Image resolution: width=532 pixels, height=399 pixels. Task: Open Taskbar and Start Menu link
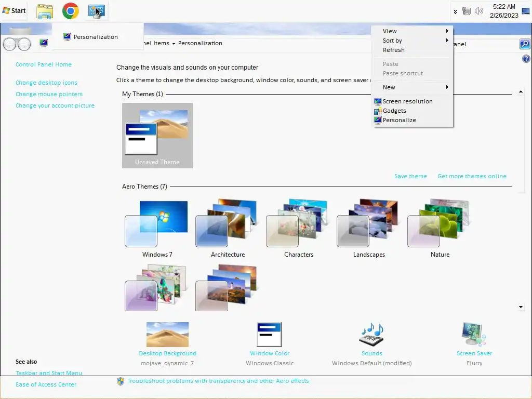pyautogui.click(x=49, y=373)
